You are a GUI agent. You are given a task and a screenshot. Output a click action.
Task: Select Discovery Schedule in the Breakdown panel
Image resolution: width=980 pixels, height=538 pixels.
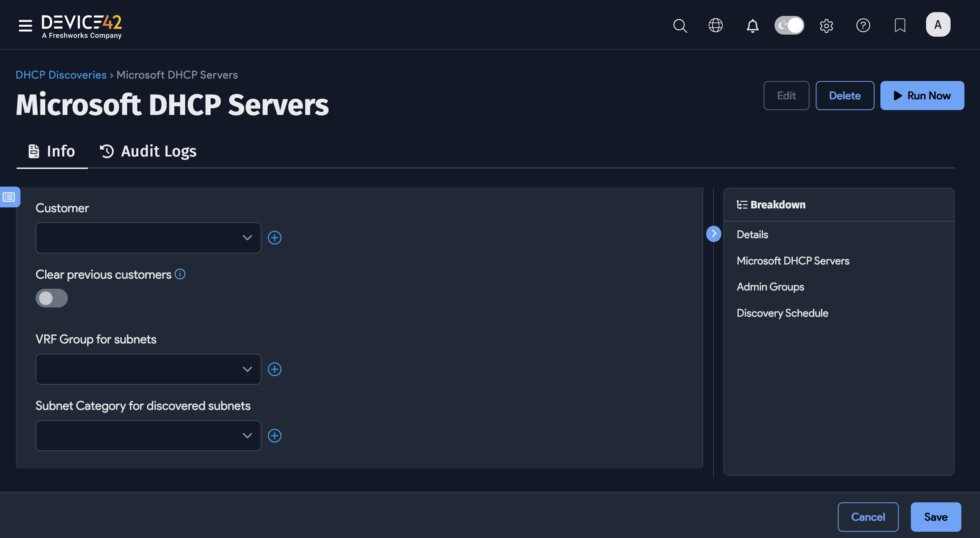(x=783, y=313)
